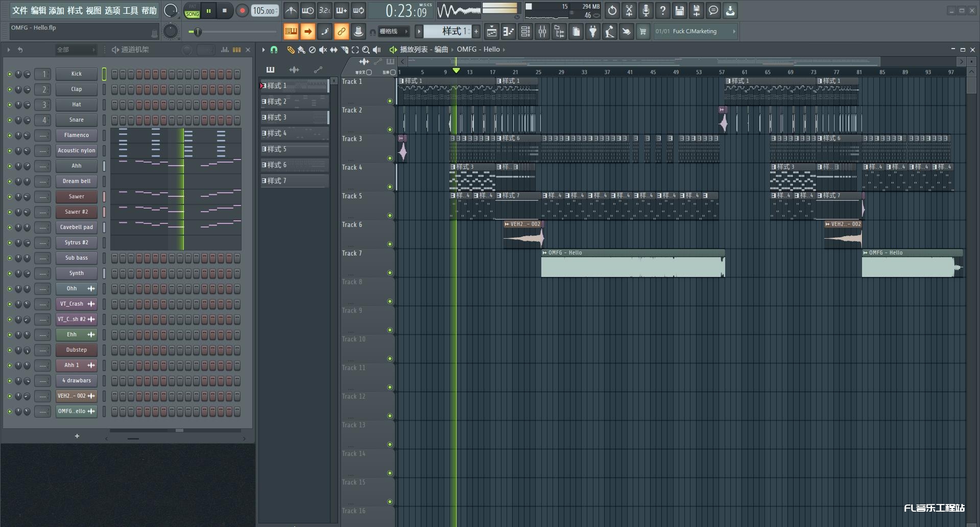The image size is (980, 527).
Task: Select the Clap channel selector LED
Action: click(x=104, y=89)
